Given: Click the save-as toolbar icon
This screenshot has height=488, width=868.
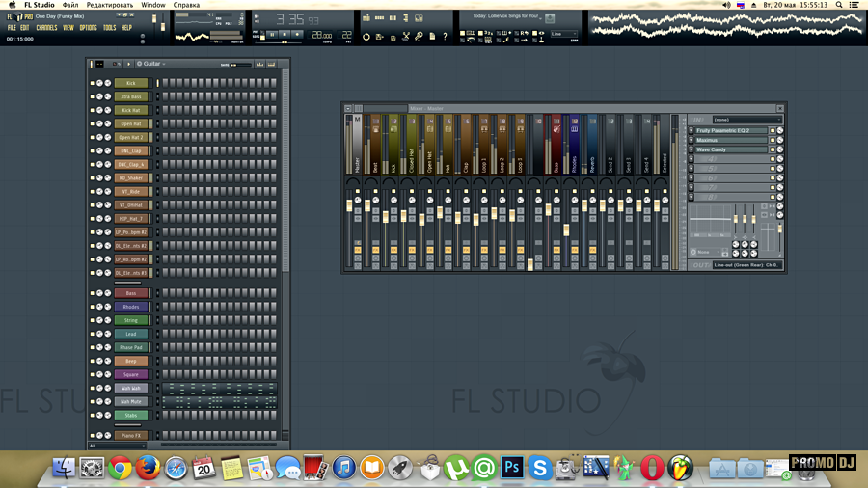Looking at the screenshot, I should [379, 37].
